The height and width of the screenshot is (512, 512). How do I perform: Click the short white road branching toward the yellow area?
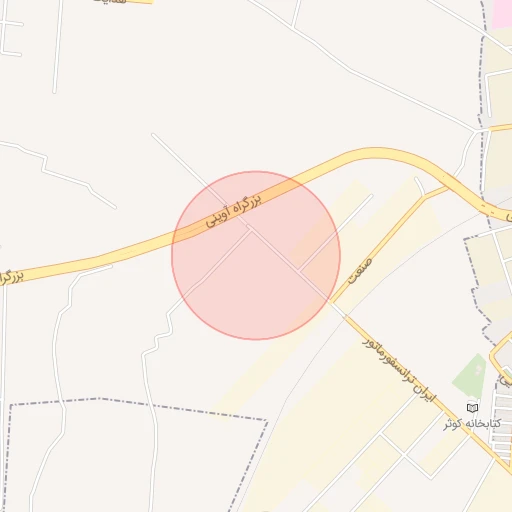tap(335, 233)
